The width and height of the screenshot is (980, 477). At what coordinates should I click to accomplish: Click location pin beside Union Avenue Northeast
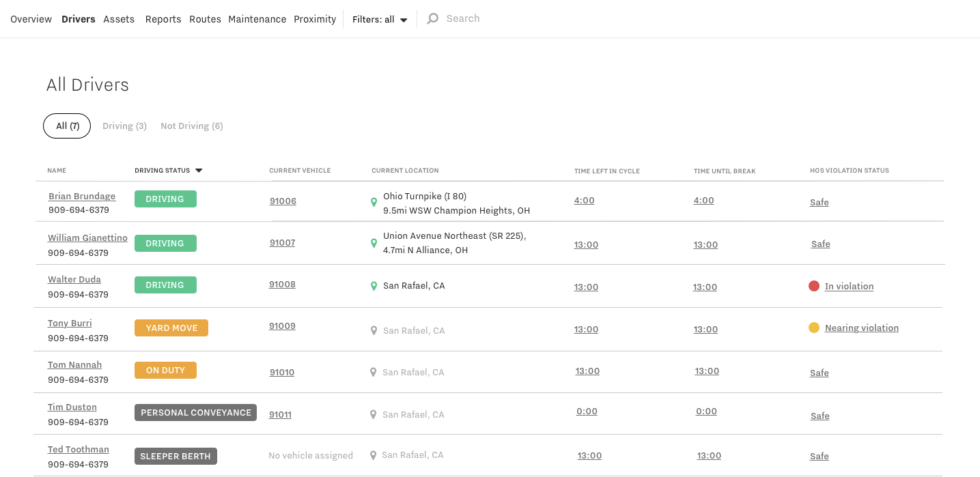click(374, 243)
